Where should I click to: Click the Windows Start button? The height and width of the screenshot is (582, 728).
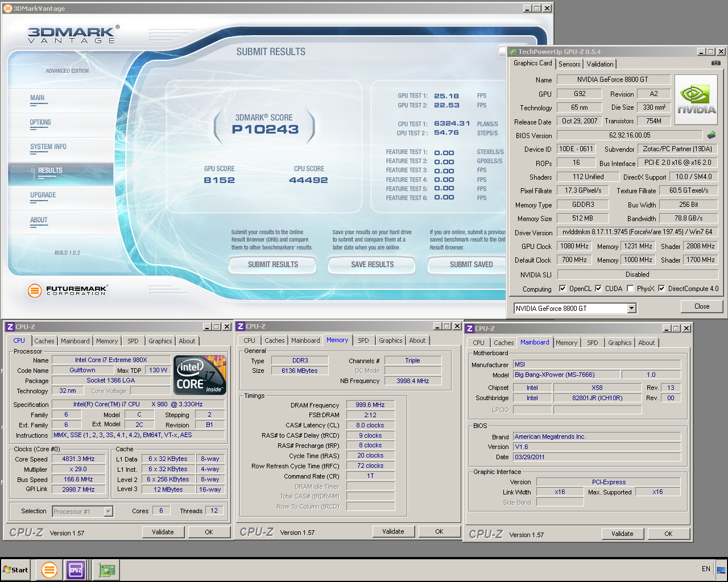16,569
